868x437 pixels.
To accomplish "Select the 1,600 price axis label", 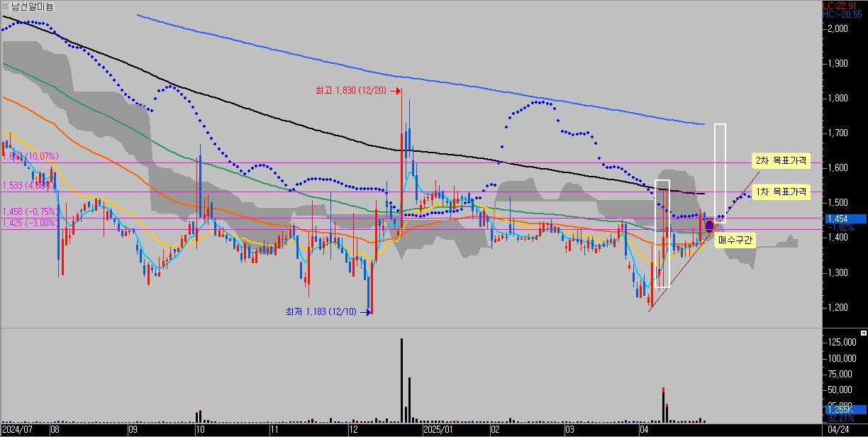I will click(838, 168).
